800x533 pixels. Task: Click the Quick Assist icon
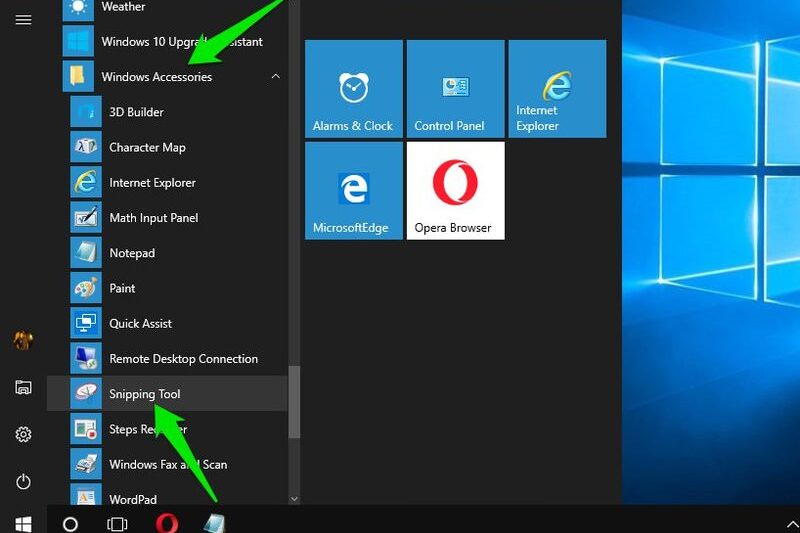[86, 323]
